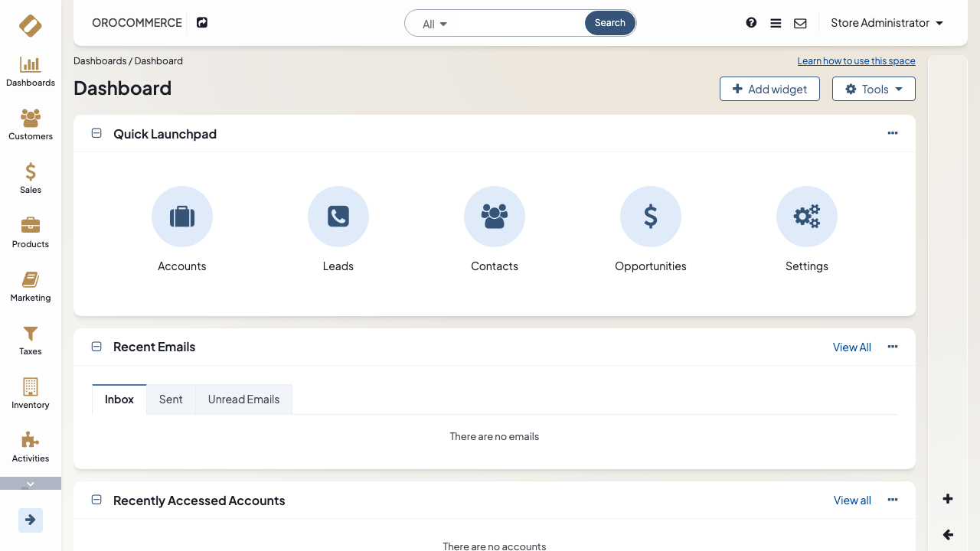The image size is (980, 551).
Task: Open the All search scope dropdown
Action: coord(434,24)
